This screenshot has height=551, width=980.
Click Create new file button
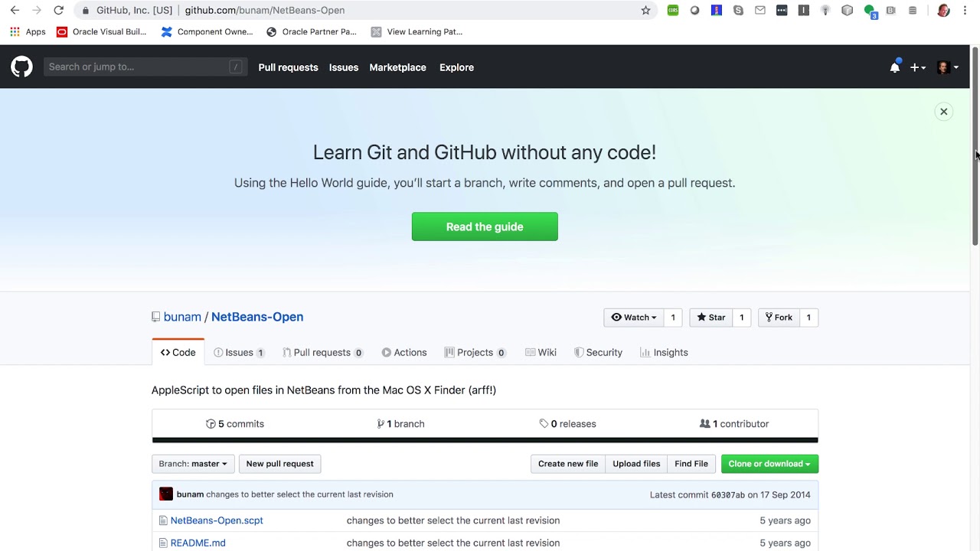[x=568, y=464]
